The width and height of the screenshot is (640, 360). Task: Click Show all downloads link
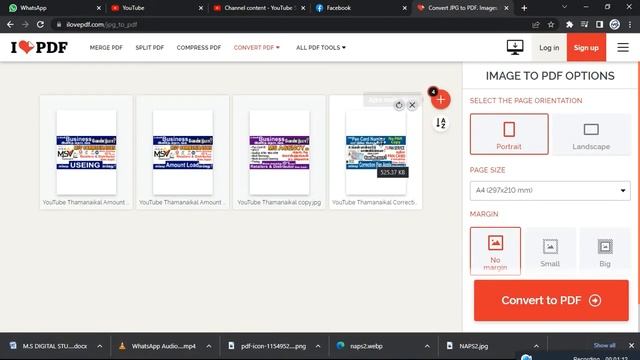pyautogui.click(x=604, y=346)
